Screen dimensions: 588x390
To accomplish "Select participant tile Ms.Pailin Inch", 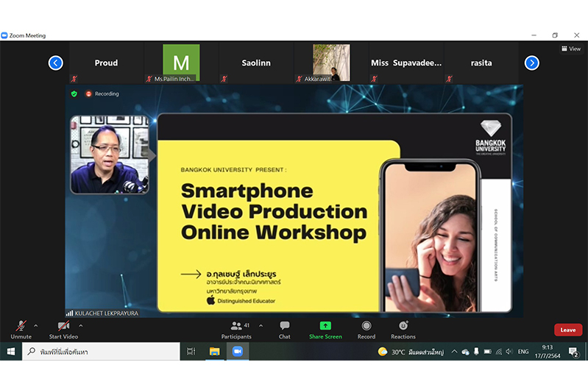I will (181, 63).
